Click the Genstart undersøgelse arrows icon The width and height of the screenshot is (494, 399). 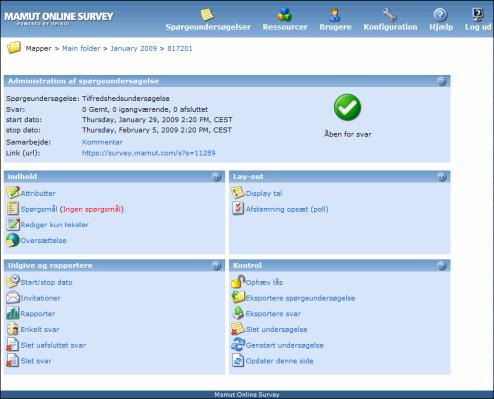click(x=238, y=344)
